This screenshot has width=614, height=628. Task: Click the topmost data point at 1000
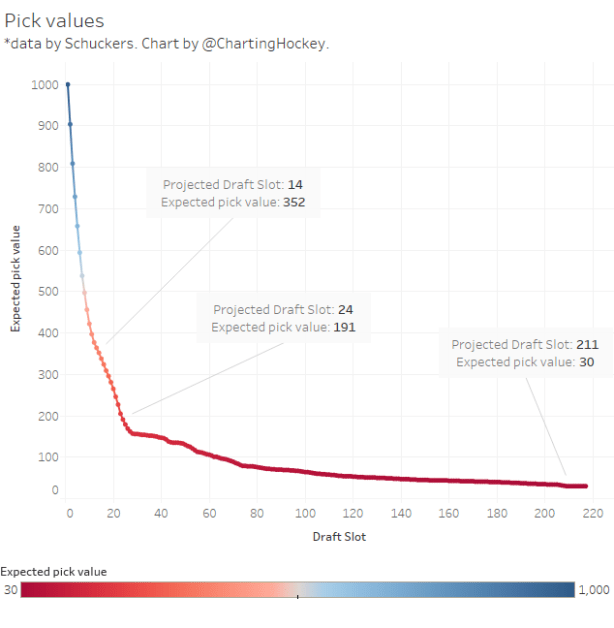click(68, 85)
